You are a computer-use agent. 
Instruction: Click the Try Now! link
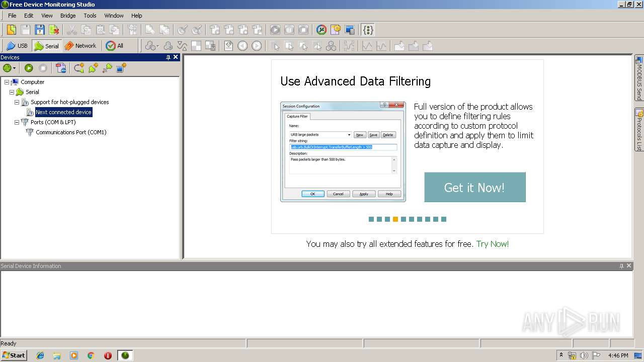[493, 244]
